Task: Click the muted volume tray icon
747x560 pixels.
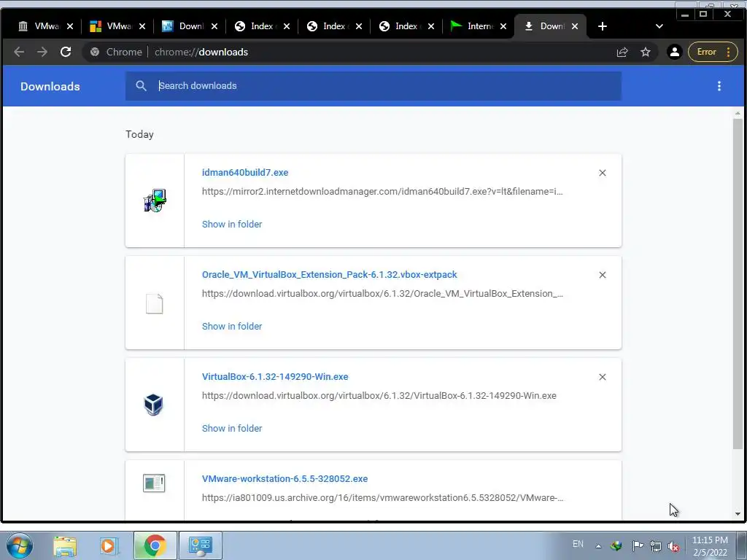Action: click(673, 546)
